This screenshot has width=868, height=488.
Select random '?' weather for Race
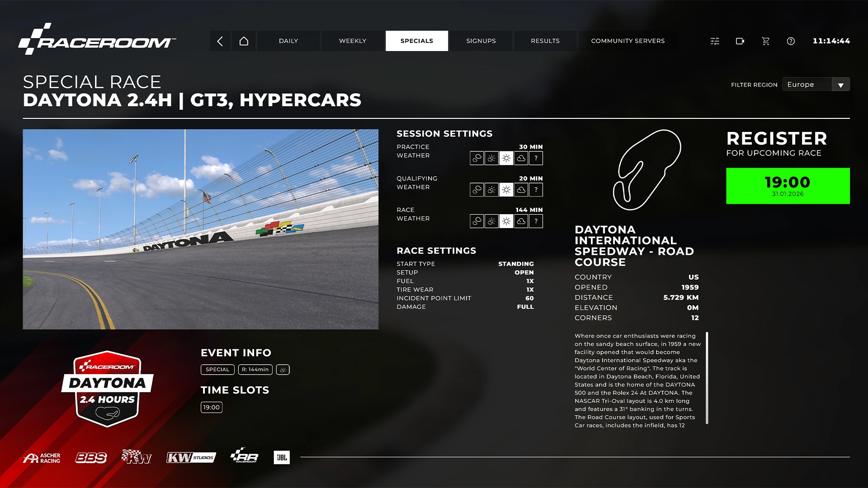click(536, 221)
